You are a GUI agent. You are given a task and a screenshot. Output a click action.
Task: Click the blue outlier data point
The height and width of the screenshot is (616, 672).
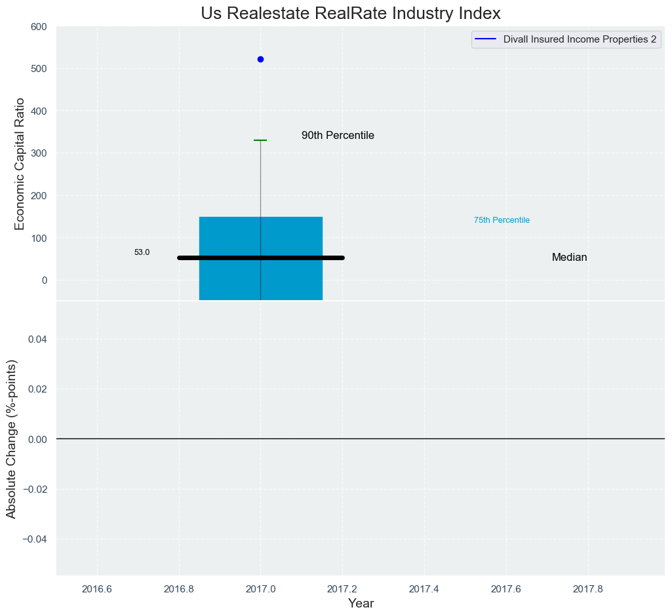(260, 59)
